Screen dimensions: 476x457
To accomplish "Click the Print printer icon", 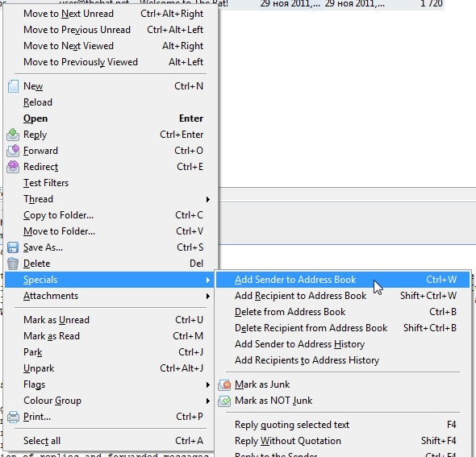I will (13, 417).
